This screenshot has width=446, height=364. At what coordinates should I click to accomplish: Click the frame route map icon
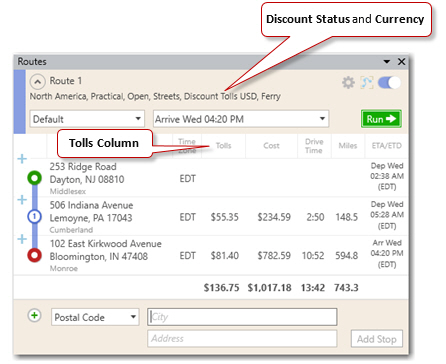click(x=367, y=82)
